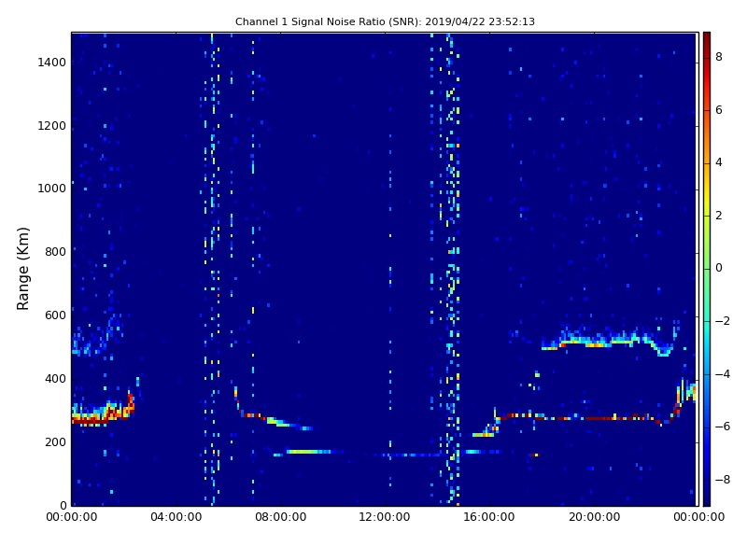Click the 1200 range tick label
747x560 pixels.
click(51, 126)
